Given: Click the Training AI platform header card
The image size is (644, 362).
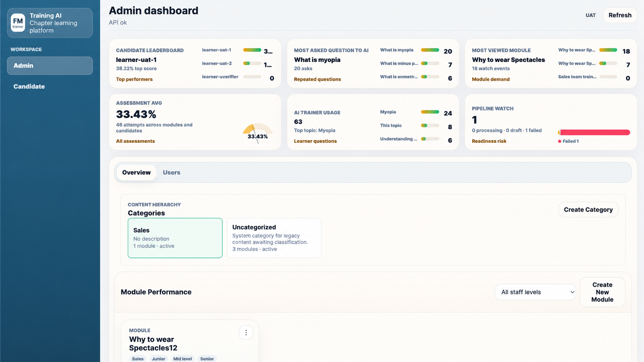Looking at the screenshot, I should coord(50,23).
